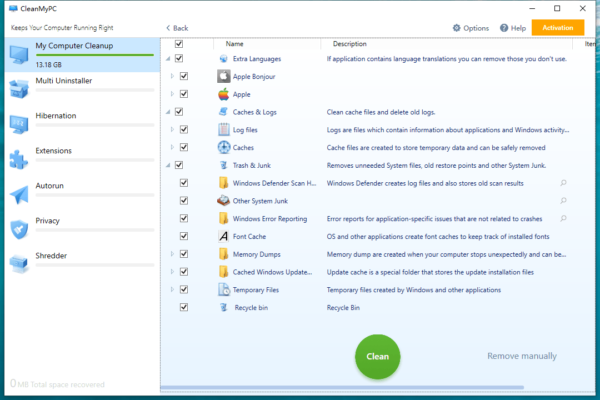Uncheck the Caches & Logs checkbox
This screenshot has width=600, height=400.
pos(179,112)
